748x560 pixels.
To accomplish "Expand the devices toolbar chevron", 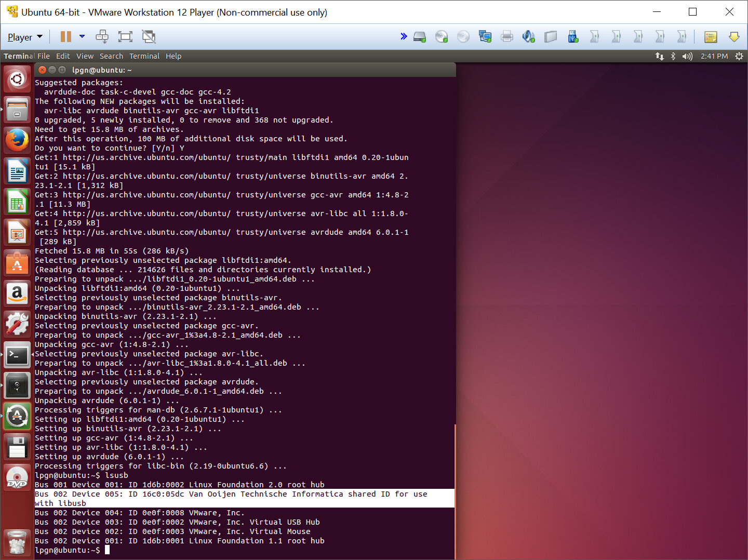I will tap(404, 36).
